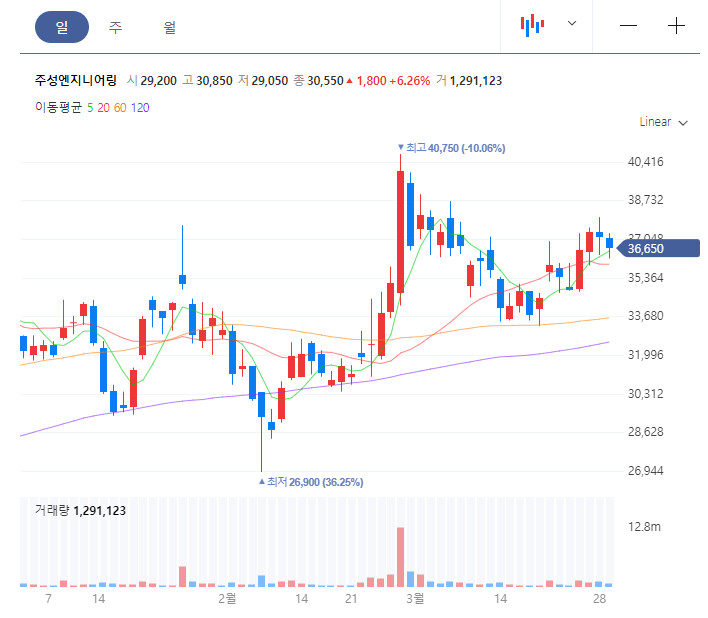This screenshot has width=708, height=618.
Task: Click the 38,732 price axis label
Action: pos(646,200)
